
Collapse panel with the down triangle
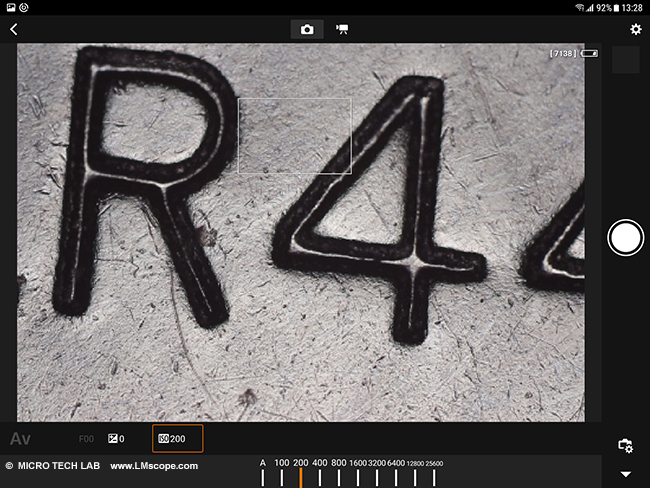click(x=626, y=474)
